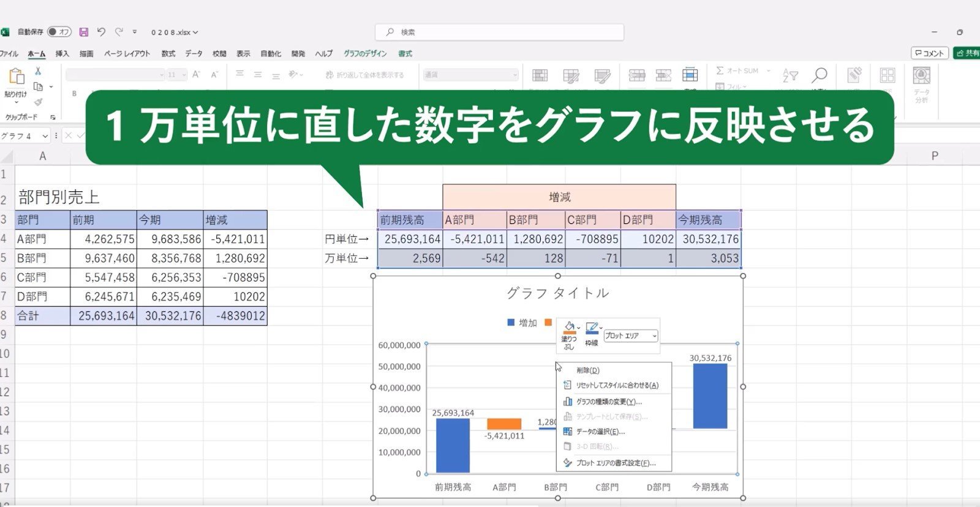Open the Clipboard group dialog launcher
Image resolution: width=980 pixels, height=507 pixels.
pyautogui.click(x=53, y=117)
